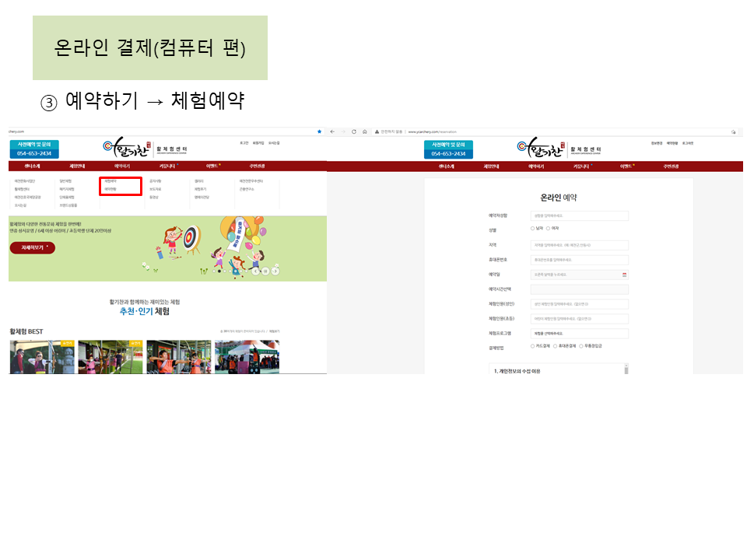
Task: Click the browser home icon on reservation page
Action: [364, 132]
